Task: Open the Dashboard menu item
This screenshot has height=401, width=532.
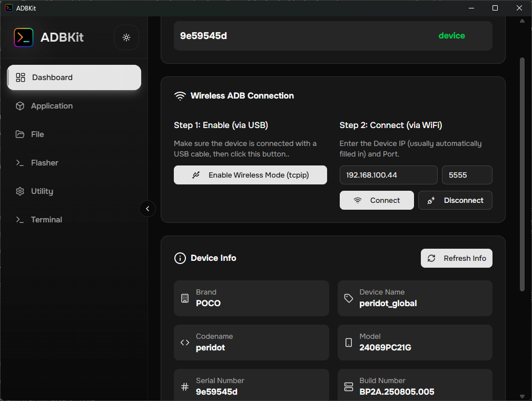Action: (74, 77)
